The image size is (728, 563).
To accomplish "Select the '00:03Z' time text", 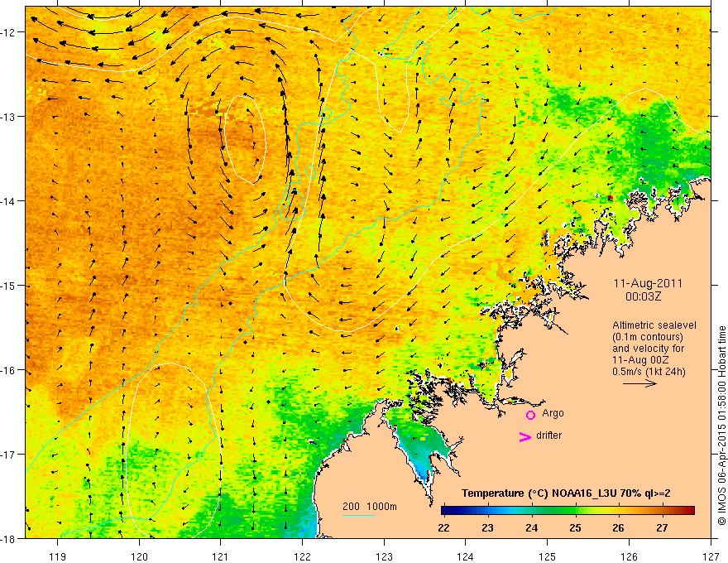I will tap(643, 296).
